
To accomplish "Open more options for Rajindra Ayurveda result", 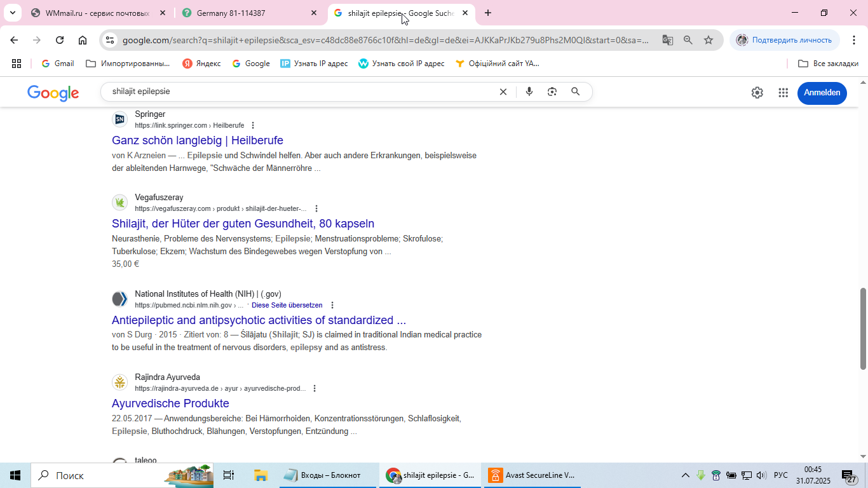I will click(315, 389).
